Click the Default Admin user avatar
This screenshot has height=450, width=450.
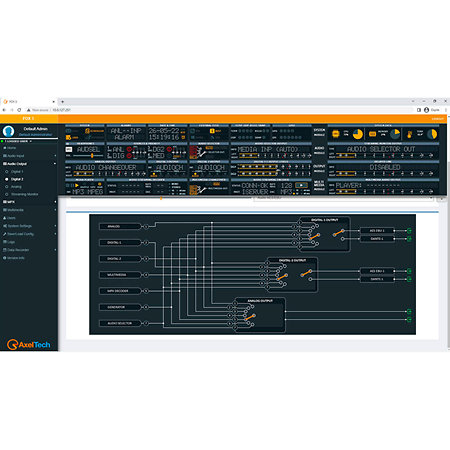tap(8, 131)
